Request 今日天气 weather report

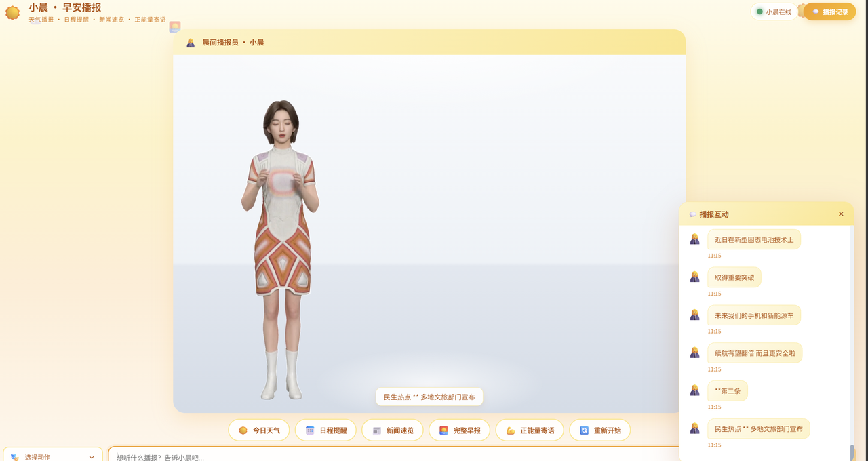click(x=259, y=430)
